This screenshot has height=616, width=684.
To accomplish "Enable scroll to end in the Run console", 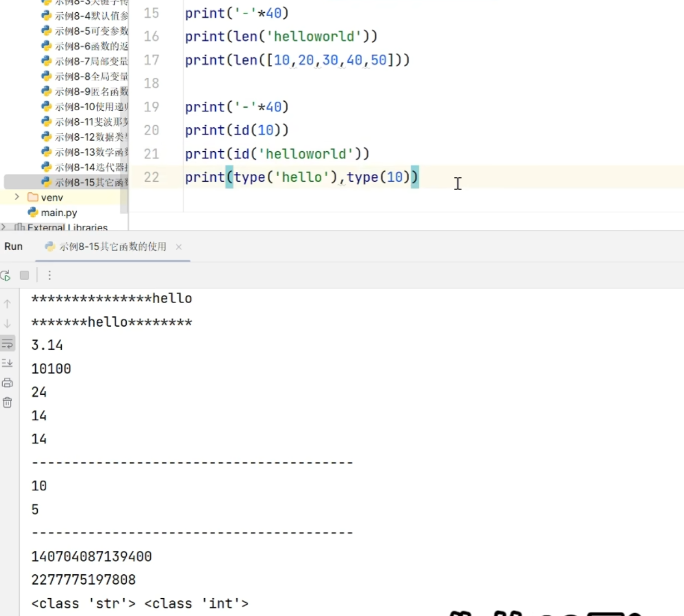I will tap(7, 363).
